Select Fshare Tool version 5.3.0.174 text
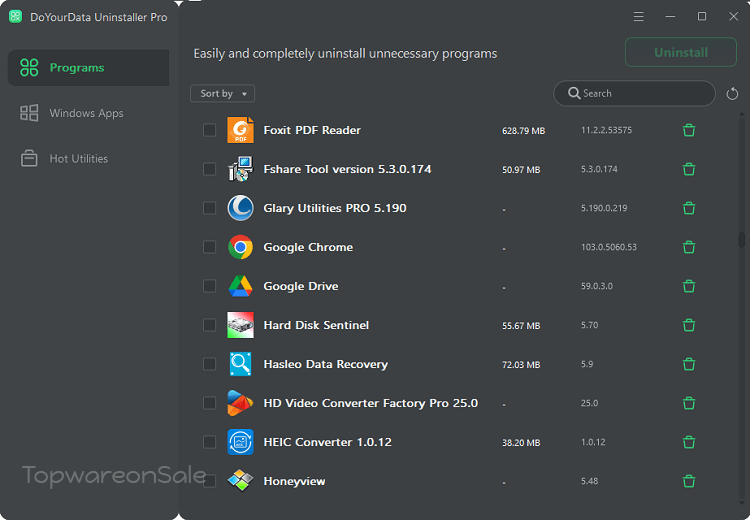This screenshot has height=520, width=750. click(347, 169)
